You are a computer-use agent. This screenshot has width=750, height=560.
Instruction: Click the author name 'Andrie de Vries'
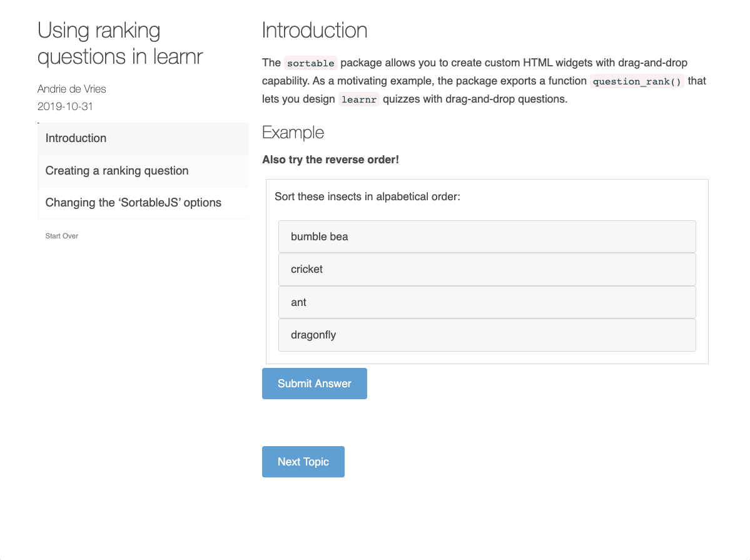pos(72,89)
